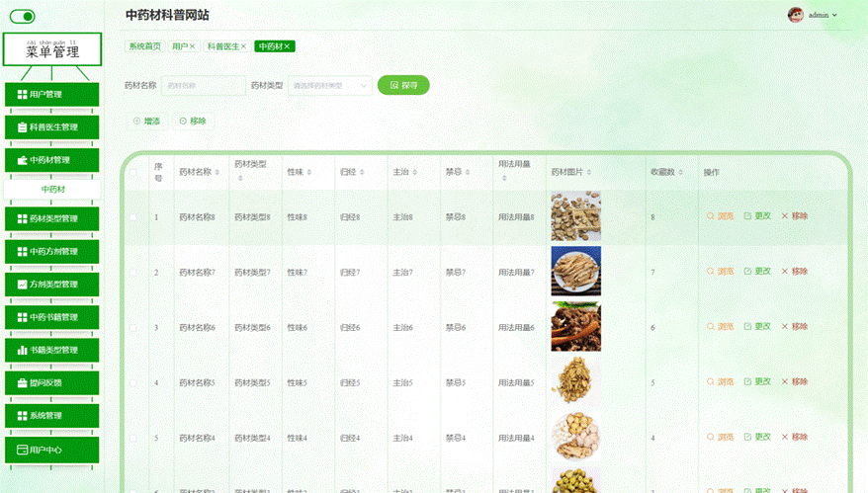Close the 用户 tab
Screen dimensions: 868x493
click(192, 46)
